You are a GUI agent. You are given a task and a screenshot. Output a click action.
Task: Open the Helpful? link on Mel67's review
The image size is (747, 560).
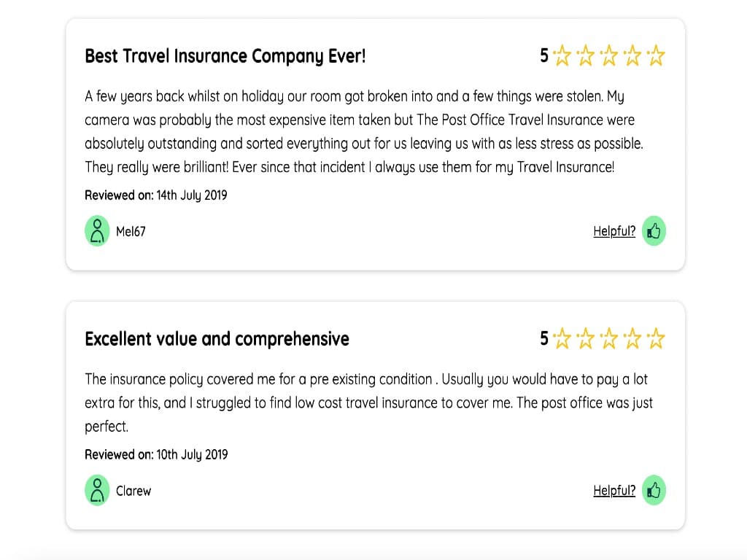614,230
